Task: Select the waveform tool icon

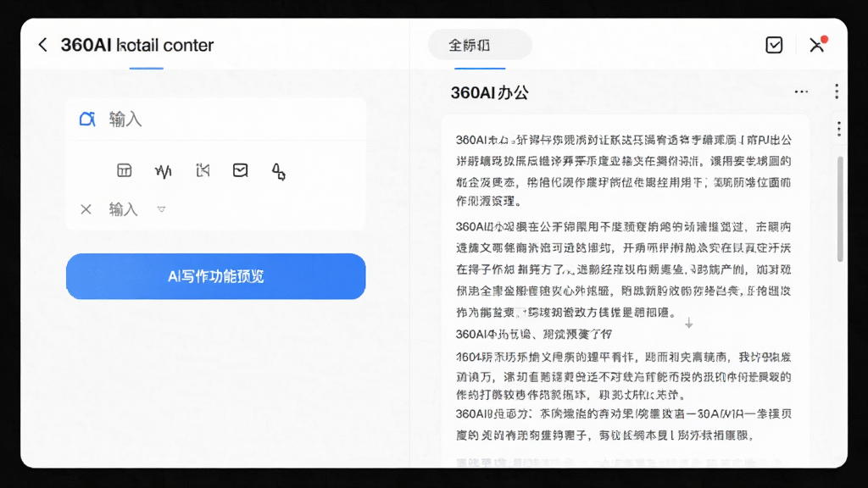Action: (164, 171)
